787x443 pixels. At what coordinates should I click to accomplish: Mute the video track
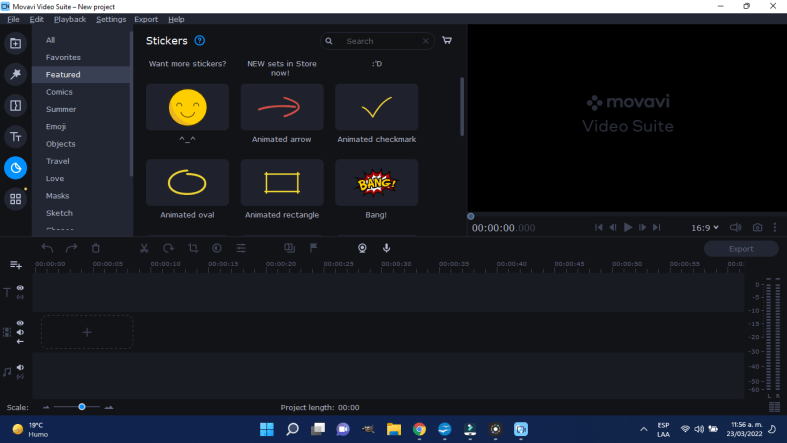(20, 332)
